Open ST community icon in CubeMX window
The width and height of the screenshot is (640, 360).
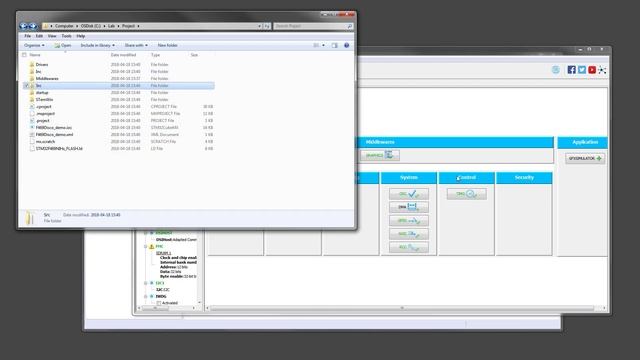[602, 70]
